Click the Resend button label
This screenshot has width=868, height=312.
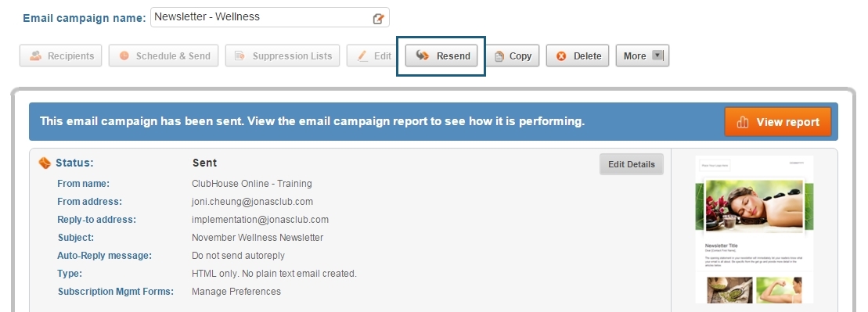click(x=453, y=56)
